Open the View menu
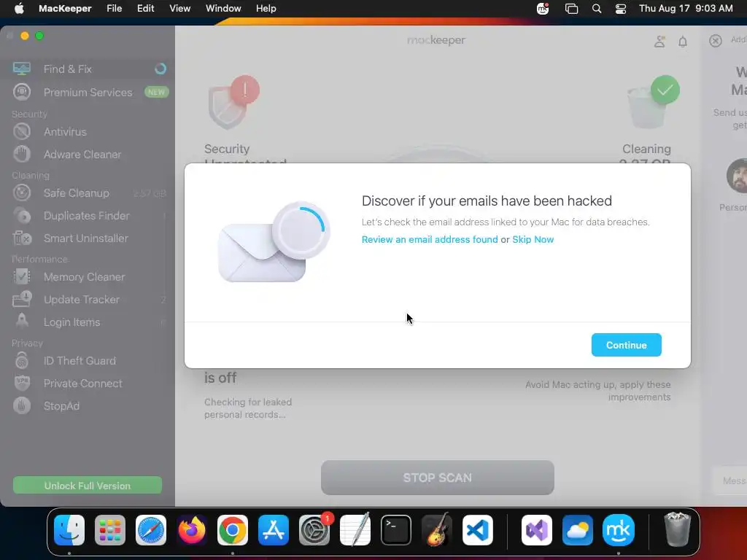The image size is (747, 560). pyautogui.click(x=179, y=8)
